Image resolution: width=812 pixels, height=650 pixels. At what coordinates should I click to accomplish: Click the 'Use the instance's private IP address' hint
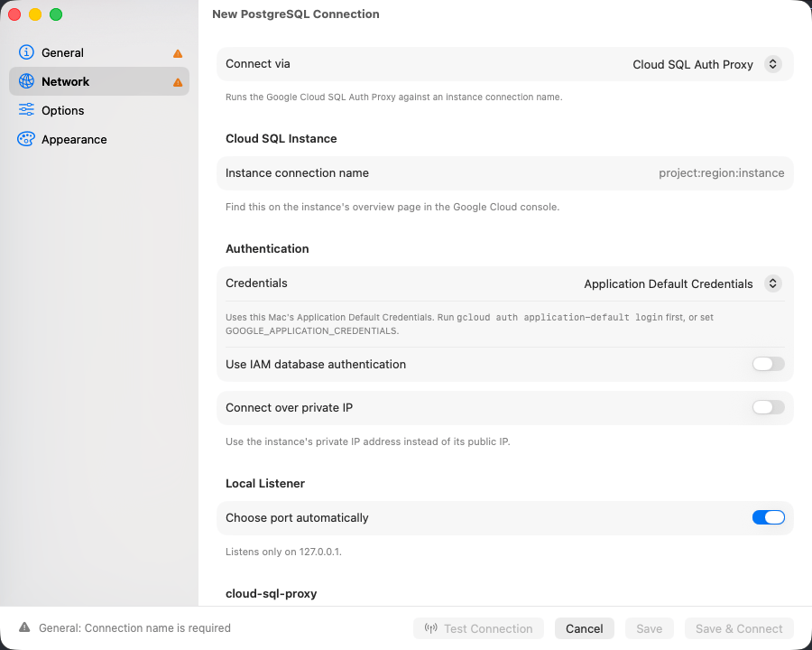coord(368,441)
